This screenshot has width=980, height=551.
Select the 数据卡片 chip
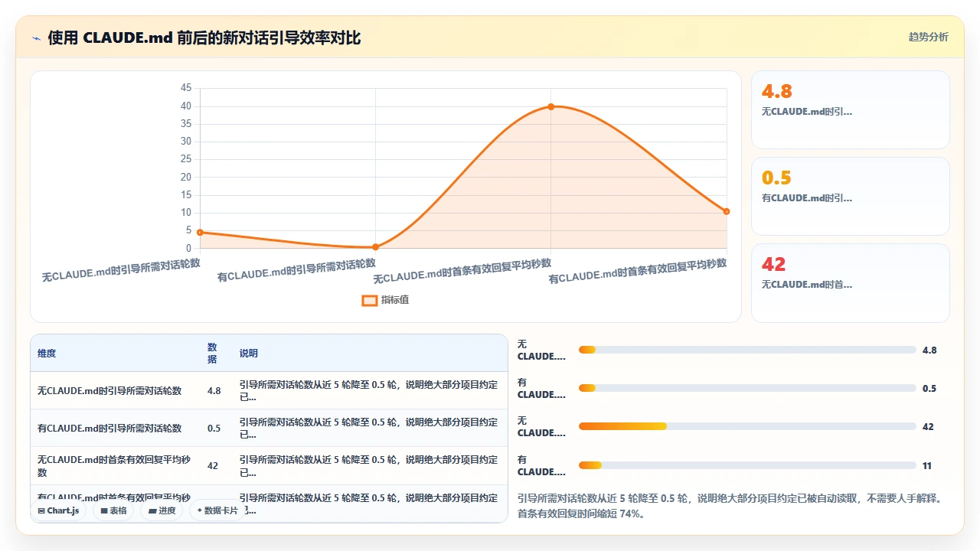click(x=218, y=510)
